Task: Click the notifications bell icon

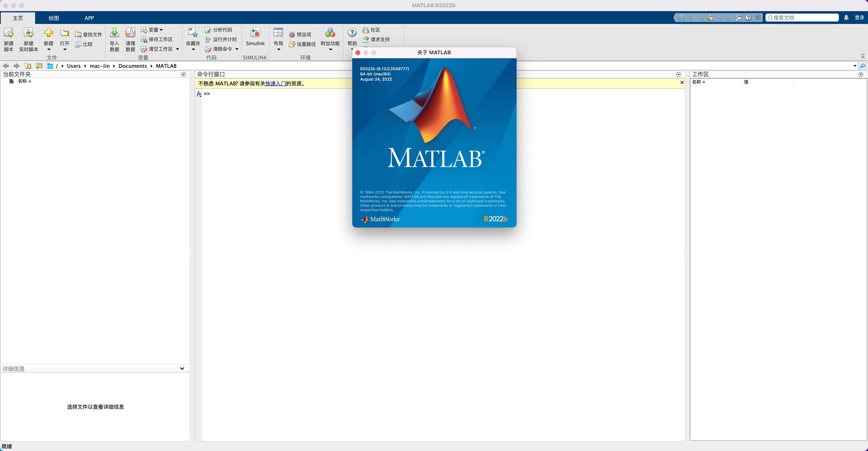Action: (846, 18)
